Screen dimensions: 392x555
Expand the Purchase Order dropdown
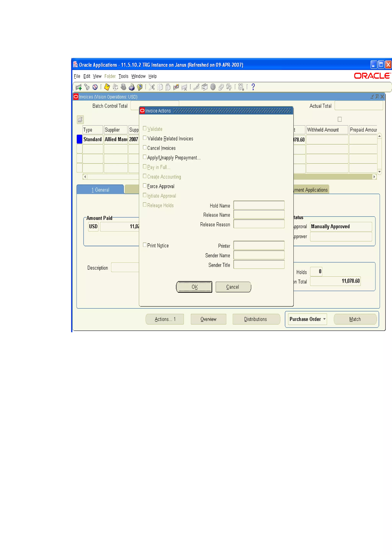324,319
